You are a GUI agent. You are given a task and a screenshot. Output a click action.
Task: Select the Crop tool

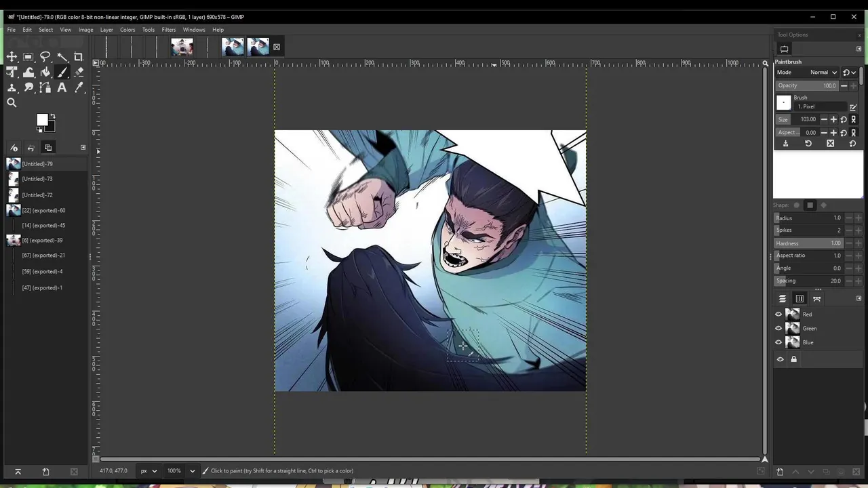[x=79, y=57]
